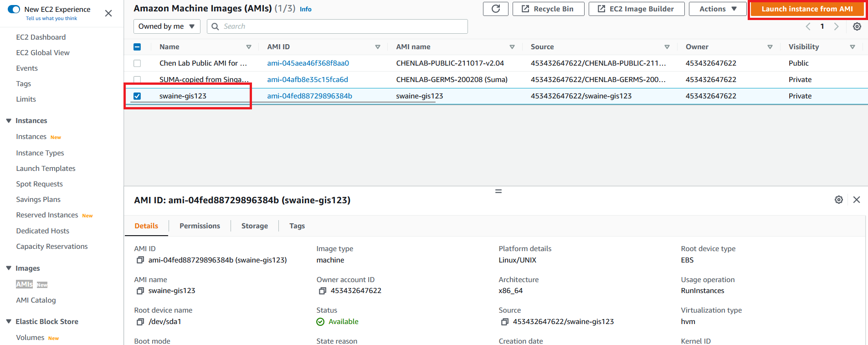The height and width of the screenshot is (345, 868).
Task: Open the Actions dropdown menu
Action: click(x=718, y=9)
